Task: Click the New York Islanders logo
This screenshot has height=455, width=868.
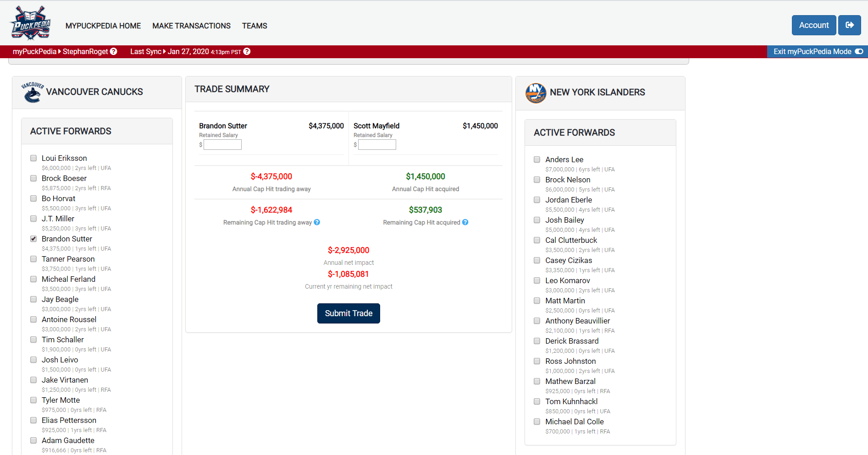Action: click(x=536, y=93)
